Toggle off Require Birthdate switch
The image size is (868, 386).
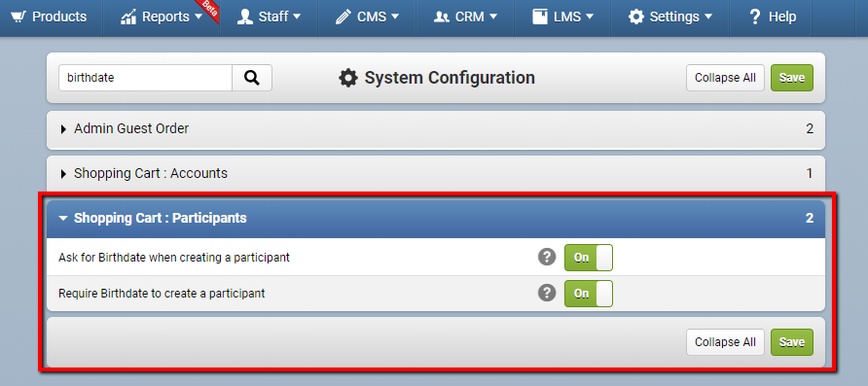(589, 294)
